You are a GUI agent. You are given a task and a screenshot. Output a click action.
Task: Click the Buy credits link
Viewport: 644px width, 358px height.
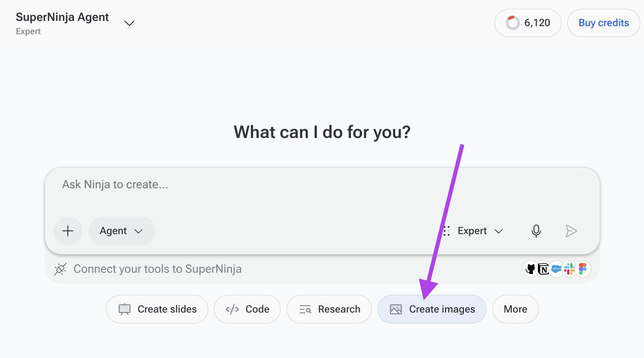click(603, 23)
